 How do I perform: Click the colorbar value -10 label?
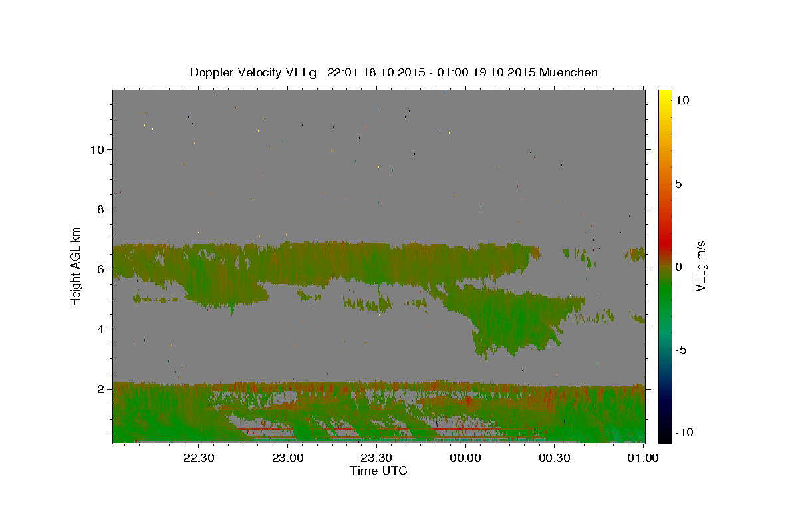684,432
